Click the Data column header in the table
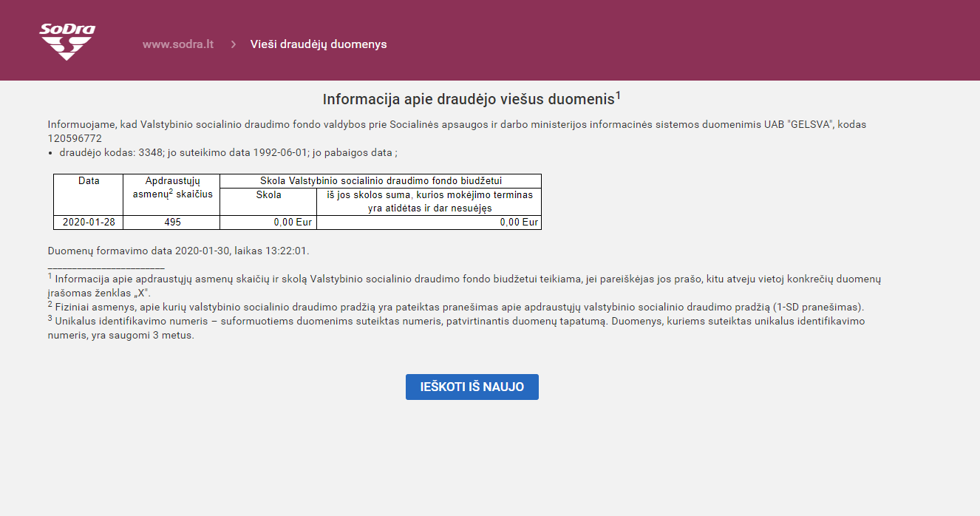Image resolution: width=980 pixels, height=516 pixels. (x=89, y=181)
